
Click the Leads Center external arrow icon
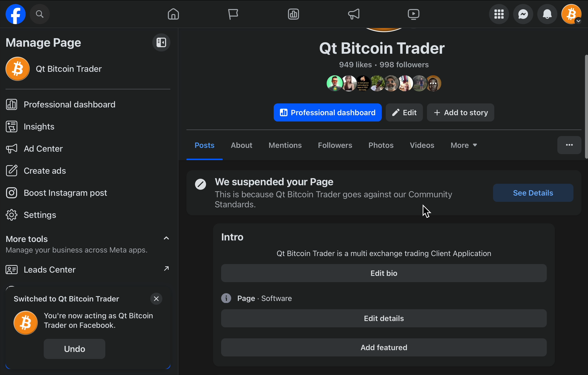pos(166,269)
